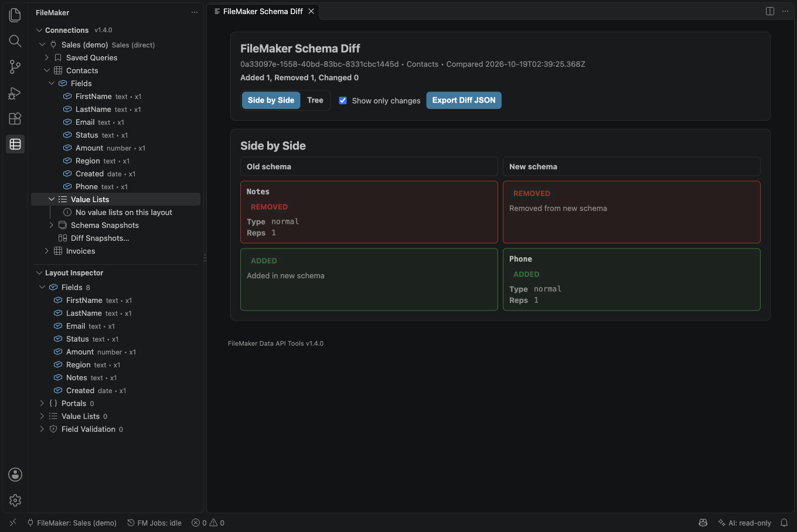797x532 pixels.
Task: Close the FileMaker Schema Diff tab
Action: [311, 11]
